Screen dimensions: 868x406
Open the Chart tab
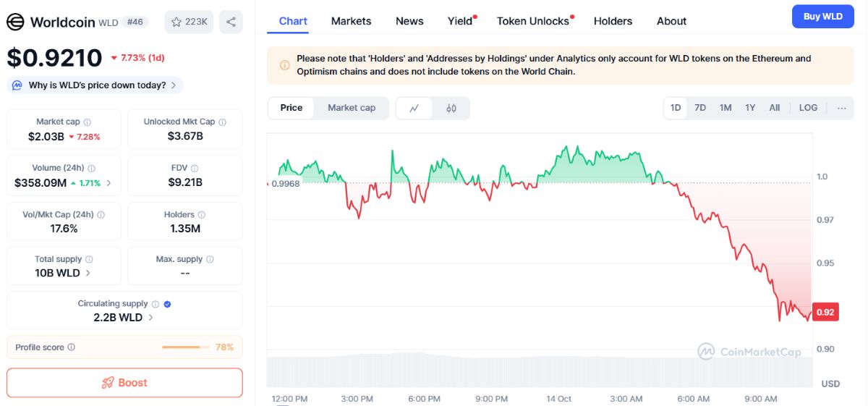pos(293,21)
